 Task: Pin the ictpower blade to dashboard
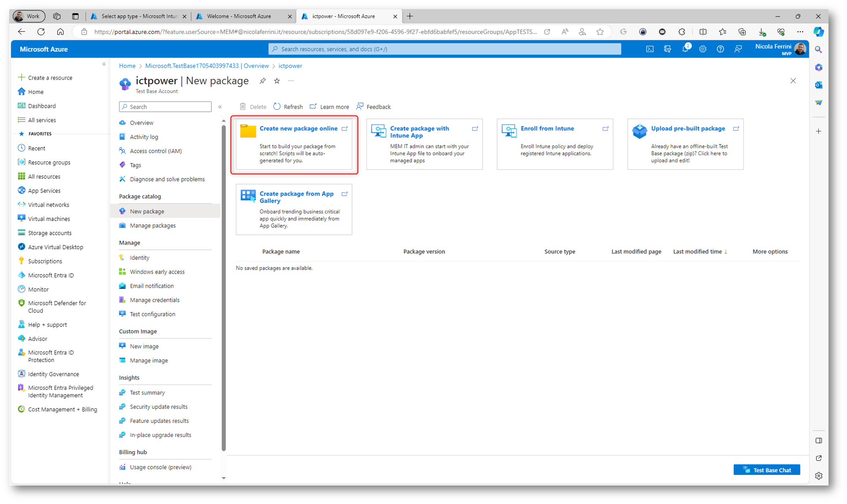click(x=263, y=81)
